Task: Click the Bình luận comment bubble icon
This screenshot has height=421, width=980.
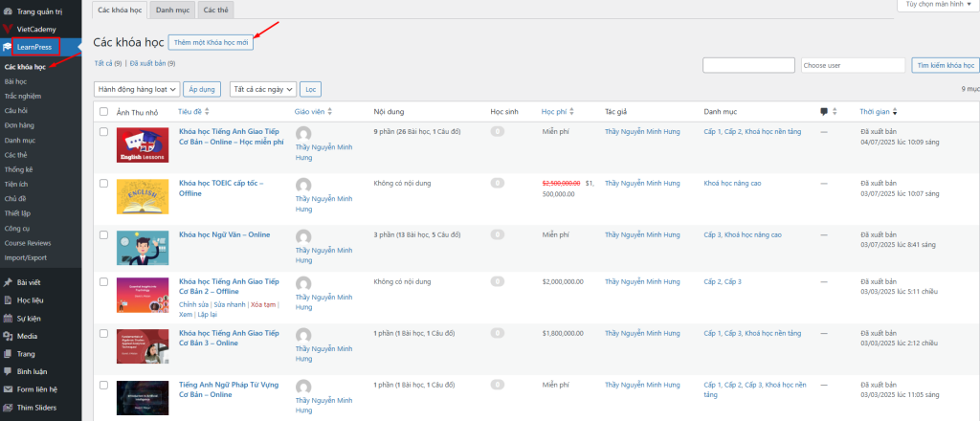Action: [x=9, y=371]
